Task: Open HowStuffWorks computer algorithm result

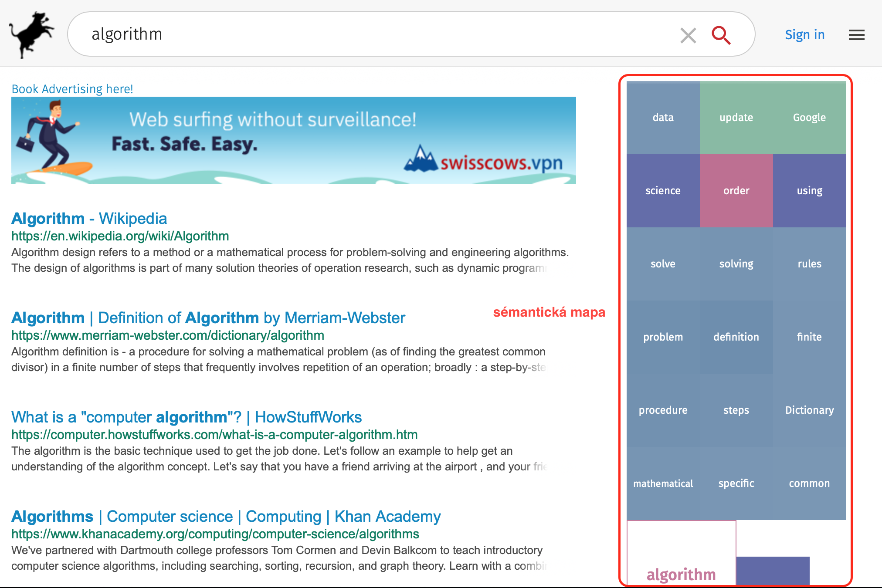Action: (186, 417)
